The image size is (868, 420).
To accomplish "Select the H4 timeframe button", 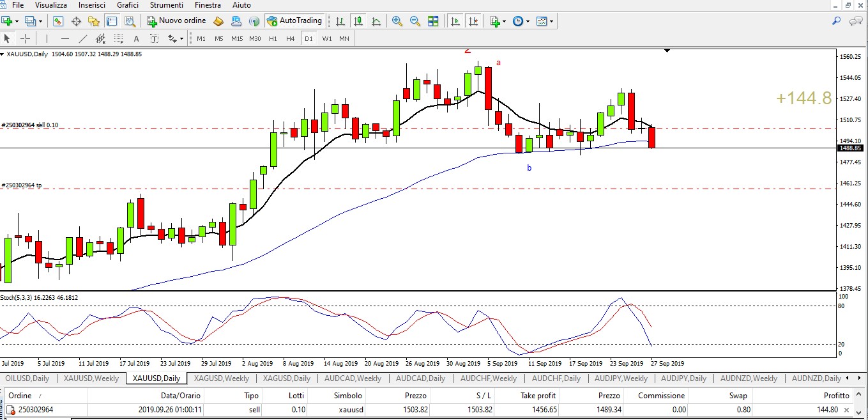I will 291,38.
